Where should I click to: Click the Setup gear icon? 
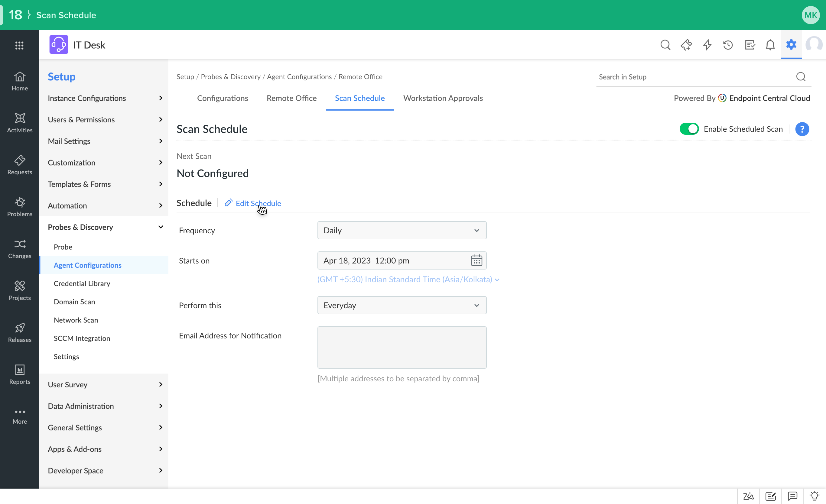pyautogui.click(x=791, y=45)
